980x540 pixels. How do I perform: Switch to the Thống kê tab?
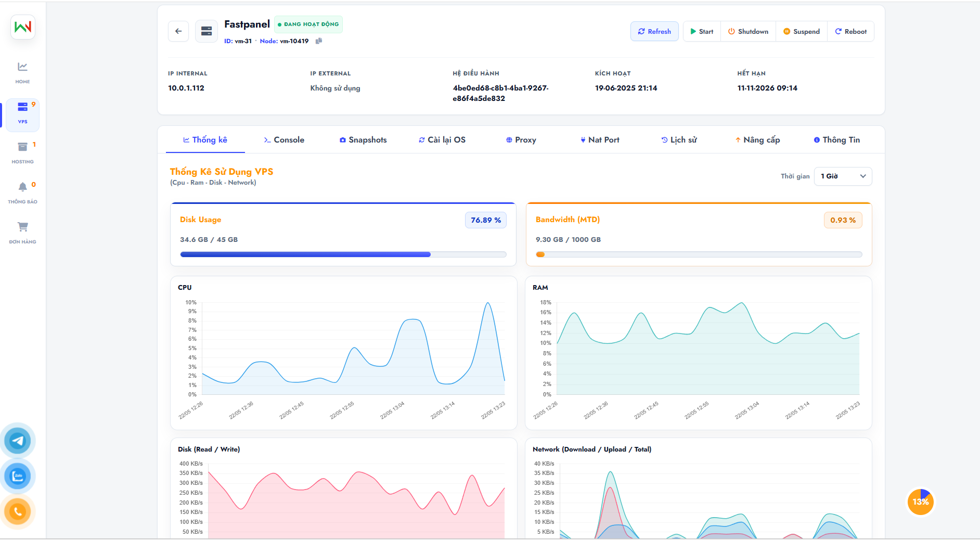point(205,140)
